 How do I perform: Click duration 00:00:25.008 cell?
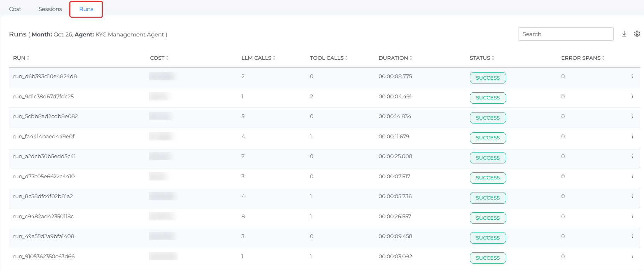[x=395, y=156]
